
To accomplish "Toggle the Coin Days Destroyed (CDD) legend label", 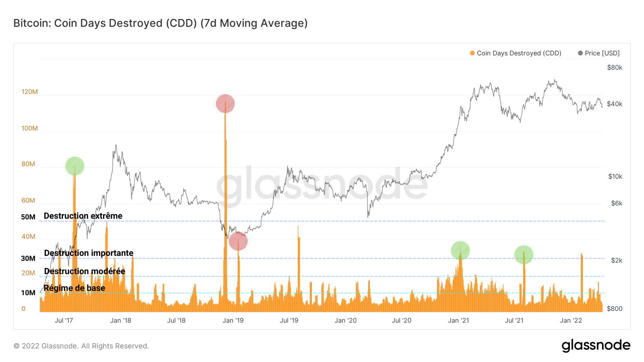I will pyautogui.click(x=519, y=53).
